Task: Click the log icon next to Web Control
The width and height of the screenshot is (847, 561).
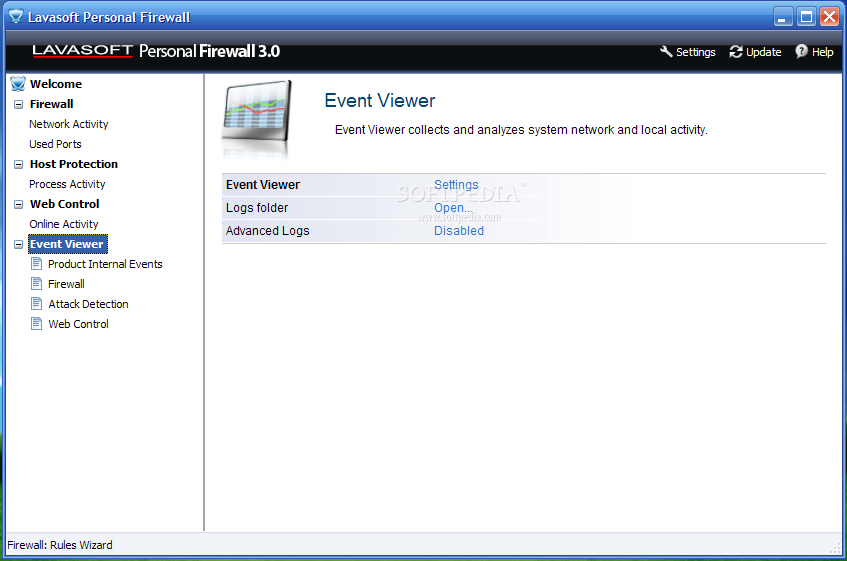Action: pos(36,323)
